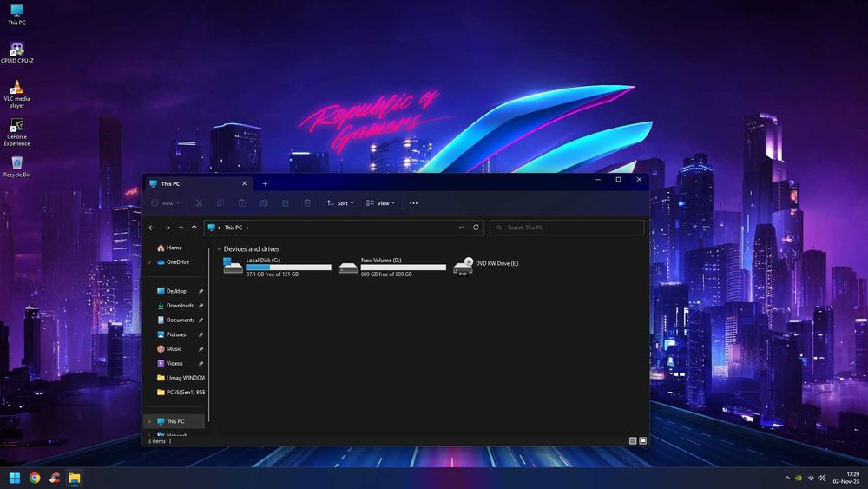Collapse the Devices and drives group
This screenshot has width=868, height=489.
[x=220, y=249]
